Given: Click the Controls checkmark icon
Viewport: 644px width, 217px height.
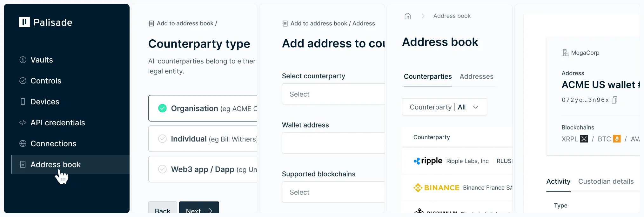Looking at the screenshot, I should click(23, 81).
